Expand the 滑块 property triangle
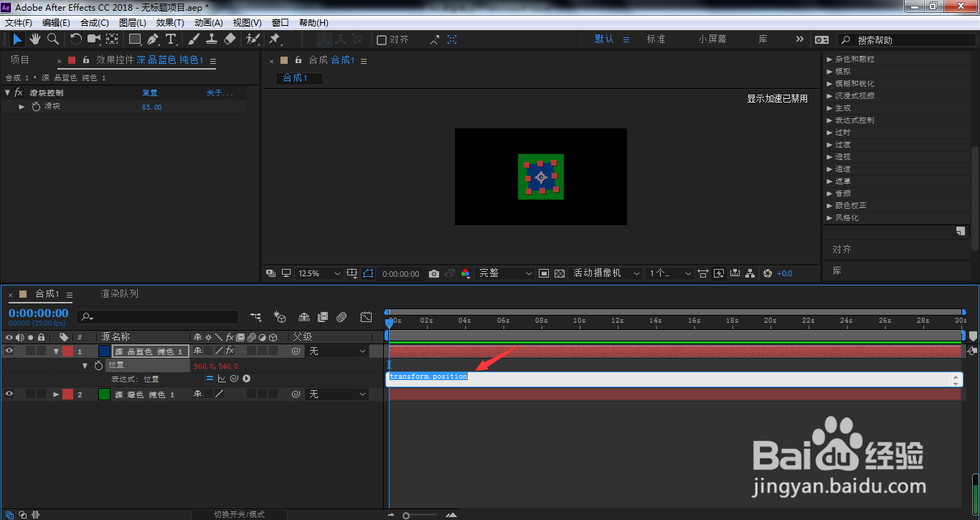The width and height of the screenshot is (980, 520). point(22,106)
